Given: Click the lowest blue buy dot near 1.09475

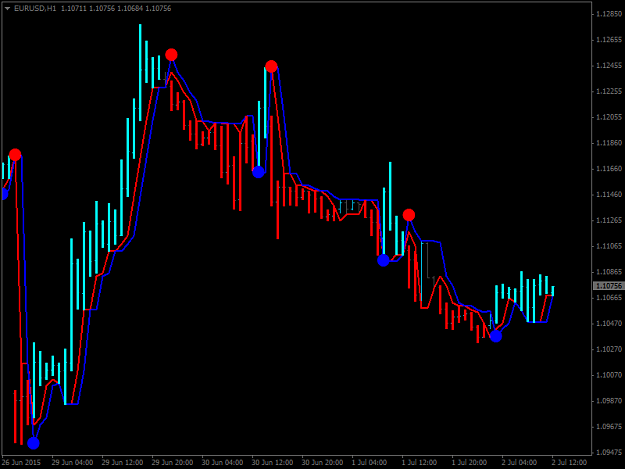Looking at the screenshot, I should tap(33, 443).
